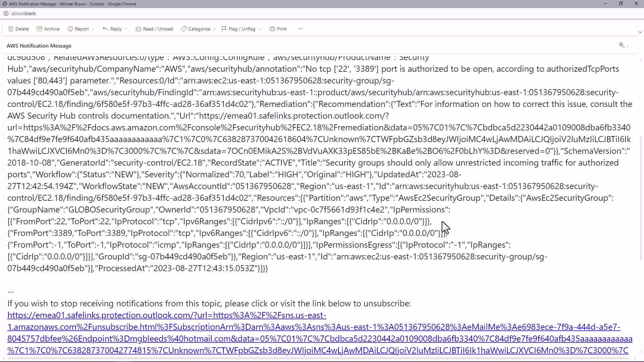Reply to the message

coord(112,29)
